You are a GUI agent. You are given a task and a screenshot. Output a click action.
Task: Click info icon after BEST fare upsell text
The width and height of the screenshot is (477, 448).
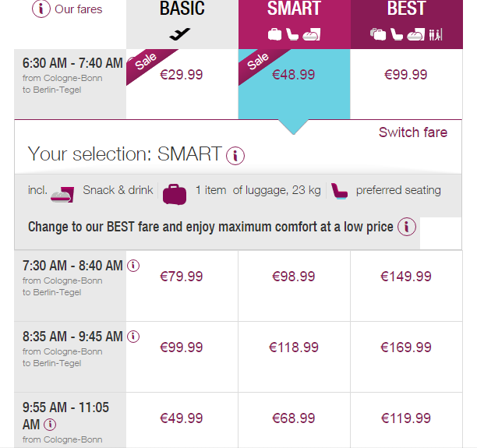click(406, 228)
